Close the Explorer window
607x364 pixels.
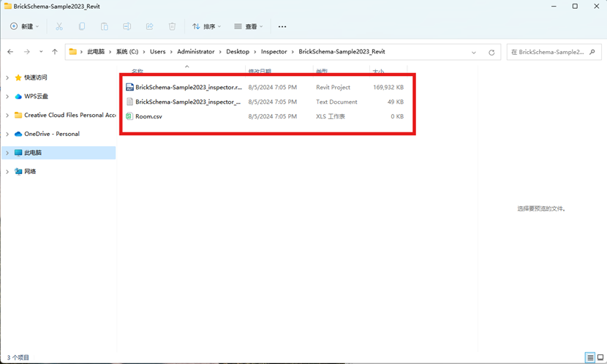[597, 6]
